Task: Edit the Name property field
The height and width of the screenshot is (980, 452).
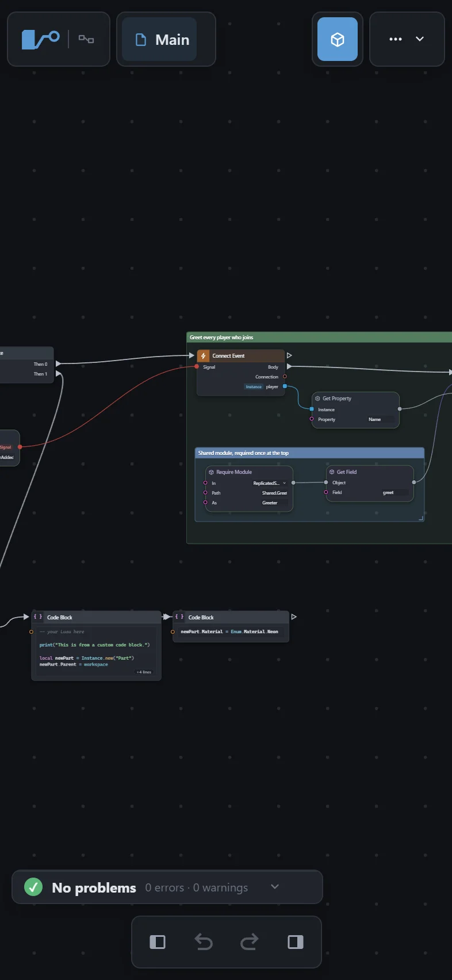Action: [381, 419]
